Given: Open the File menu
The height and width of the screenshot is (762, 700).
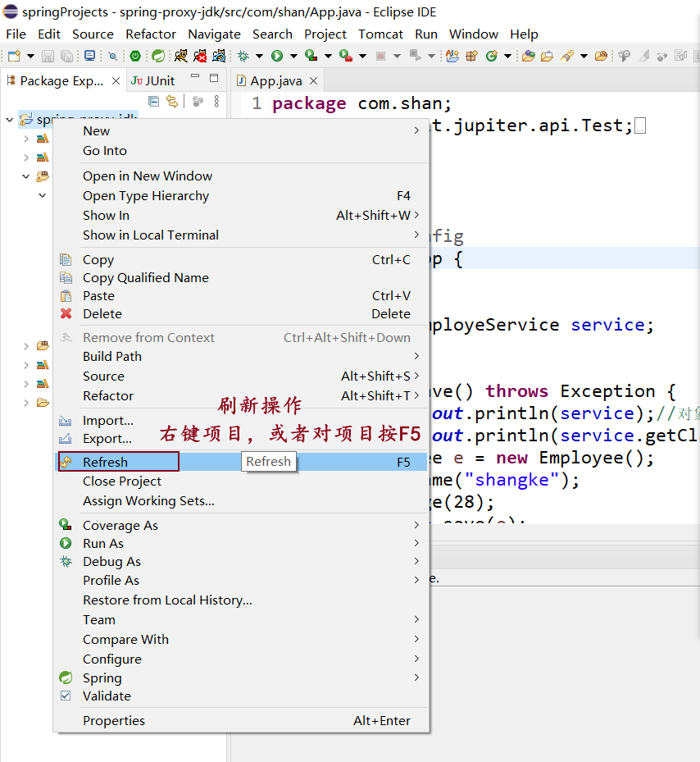Looking at the screenshot, I should click(x=16, y=34).
